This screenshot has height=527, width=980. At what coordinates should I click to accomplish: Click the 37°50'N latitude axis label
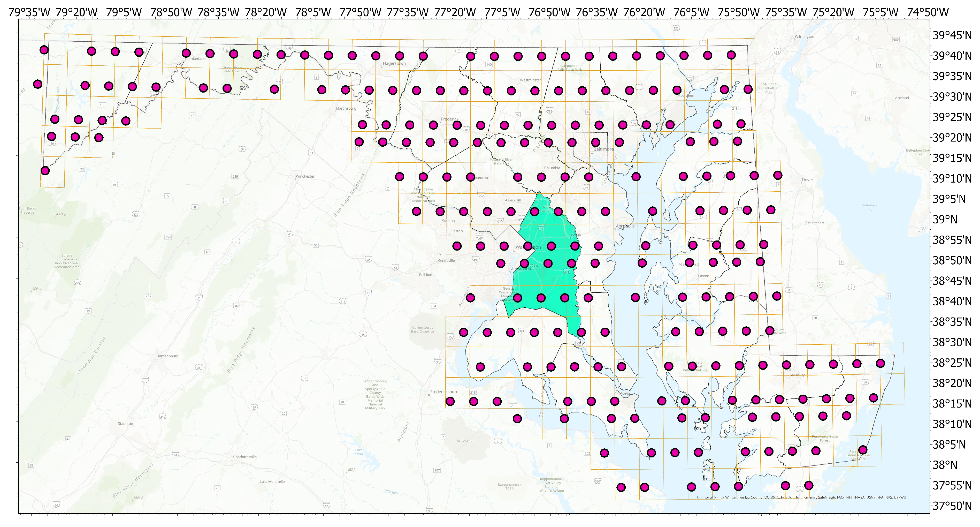pyautogui.click(x=952, y=506)
